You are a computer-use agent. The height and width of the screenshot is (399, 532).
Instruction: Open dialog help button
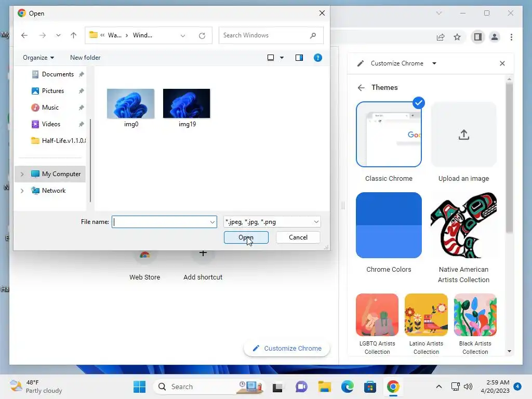[x=317, y=58]
